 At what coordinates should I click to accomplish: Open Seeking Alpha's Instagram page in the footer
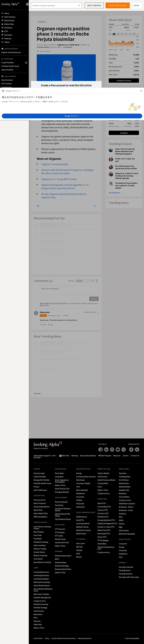pyautogui.click(x=112, y=450)
